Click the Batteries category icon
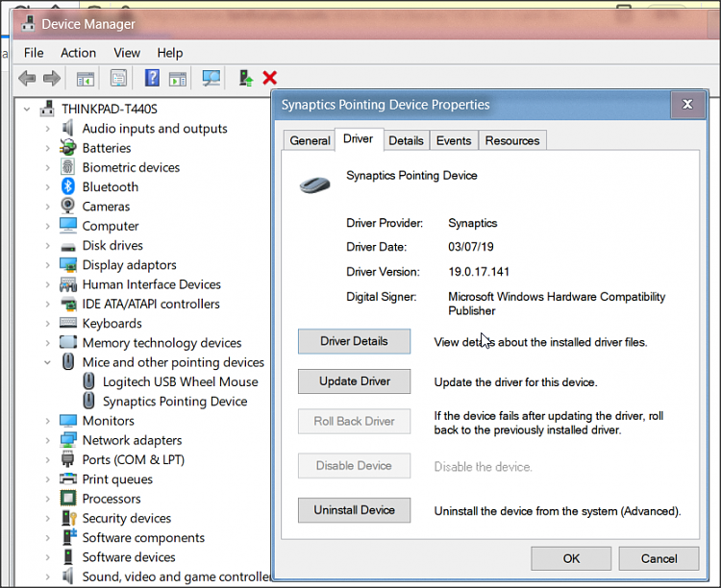The height and width of the screenshot is (588, 721). click(68, 148)
